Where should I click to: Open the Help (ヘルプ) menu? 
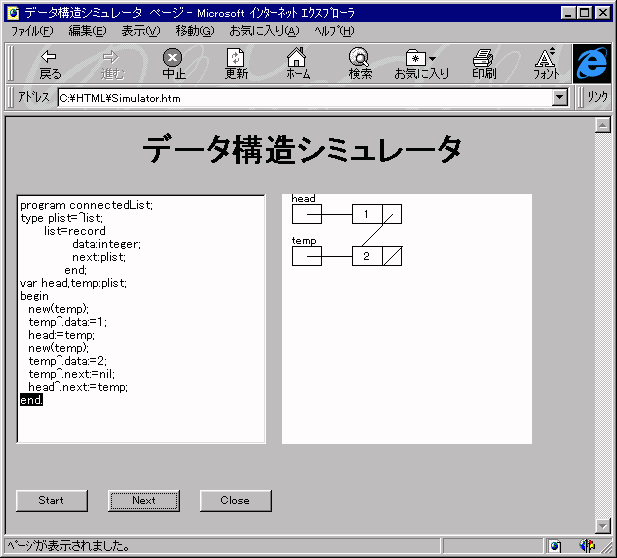pos(335,31)
